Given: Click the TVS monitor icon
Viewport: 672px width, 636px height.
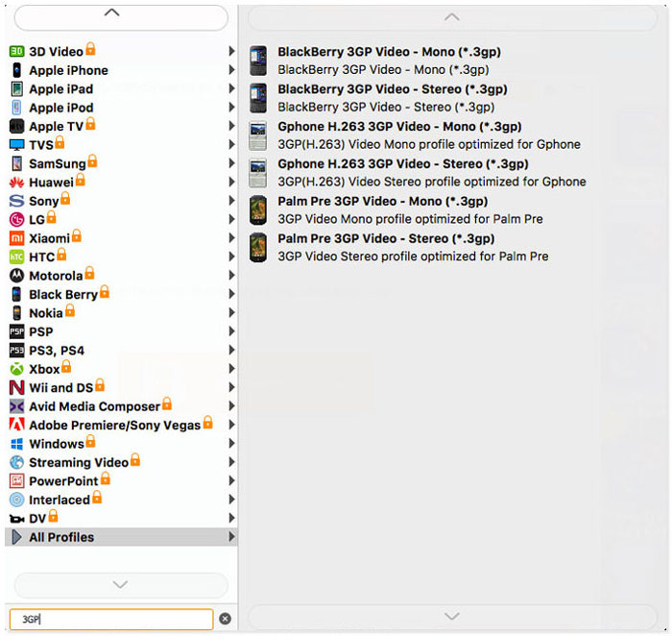Looking at the screenshot, I should [16, 145].
